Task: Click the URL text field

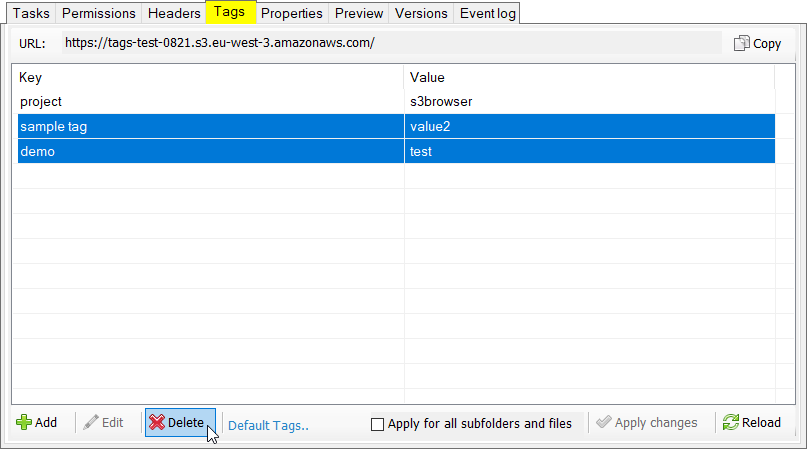Action: (x=392, y=43)
